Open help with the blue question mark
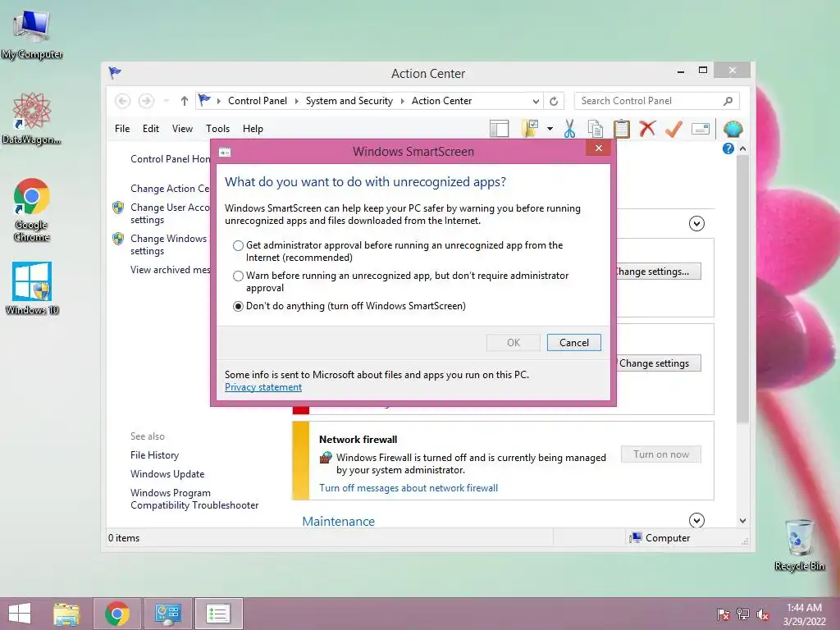Screen dimensions: 840x630 pyautogui.click(x=728, y=148)
